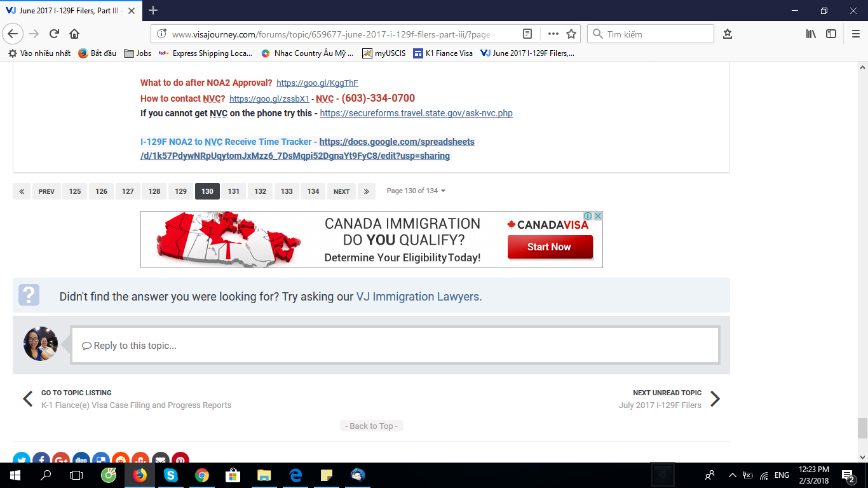Go to page 131

[234, 191]
